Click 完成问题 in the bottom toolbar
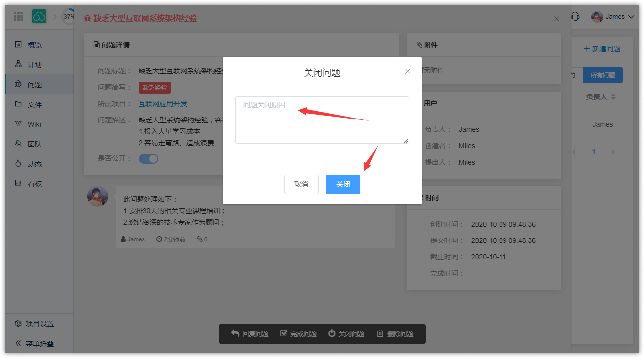644x358 pixels. [298, 334]
